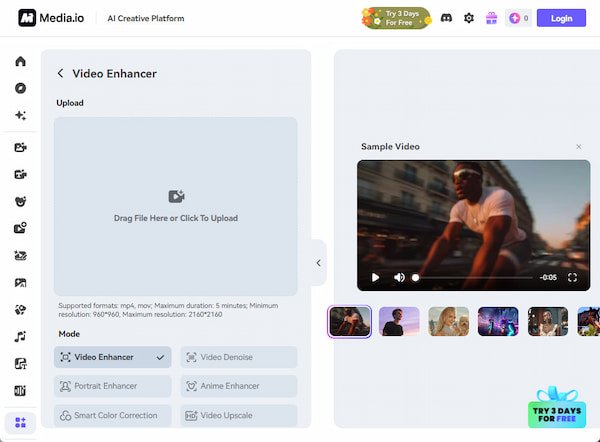
Task: Close the Sample Video panel
Action: 579,147
